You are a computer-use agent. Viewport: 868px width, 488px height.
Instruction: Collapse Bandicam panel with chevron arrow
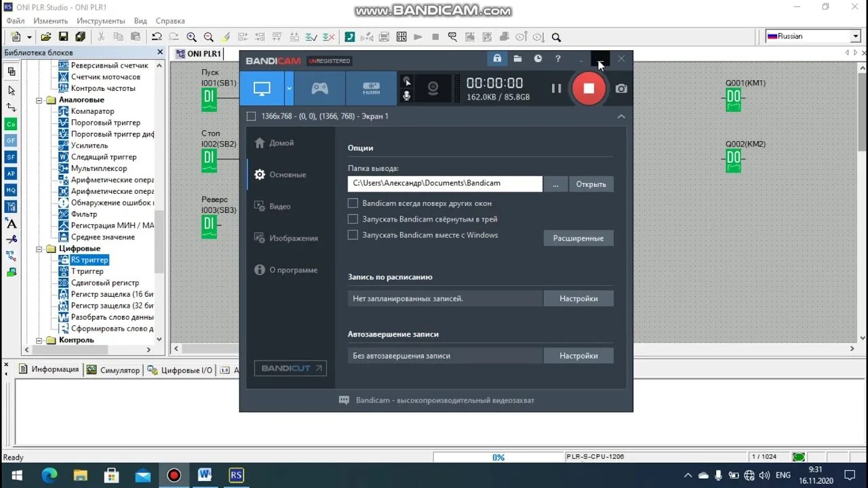pos(621,117)
